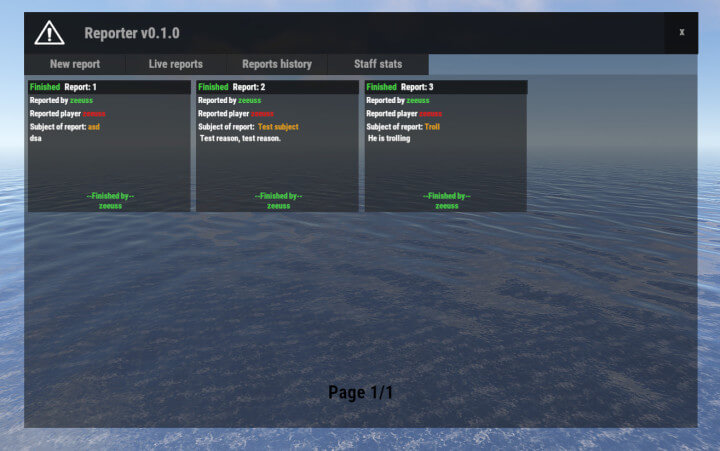
Task: Click the 'Troll' subject in Report 3
Action: point(432,127)
